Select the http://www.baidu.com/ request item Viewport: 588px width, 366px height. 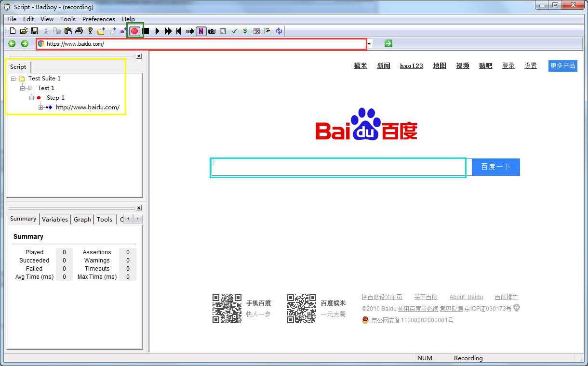pos(88,107)
